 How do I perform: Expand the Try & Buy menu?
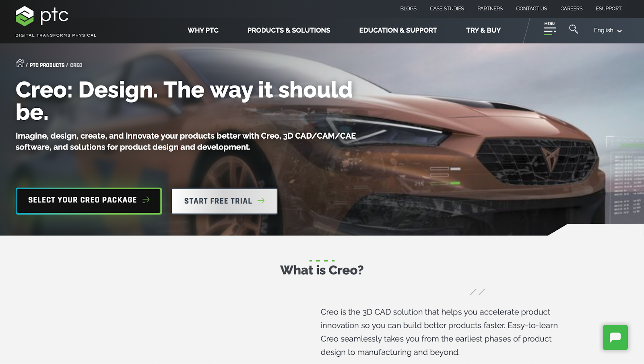click(483, 30)
